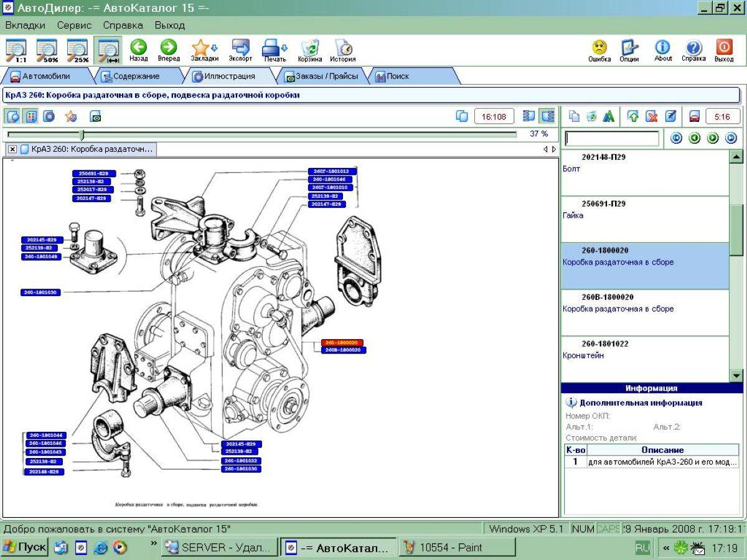Select part 250691-П29 Гайка
The width and height of the screenshot is (747, 560).
tap(645, 219)
